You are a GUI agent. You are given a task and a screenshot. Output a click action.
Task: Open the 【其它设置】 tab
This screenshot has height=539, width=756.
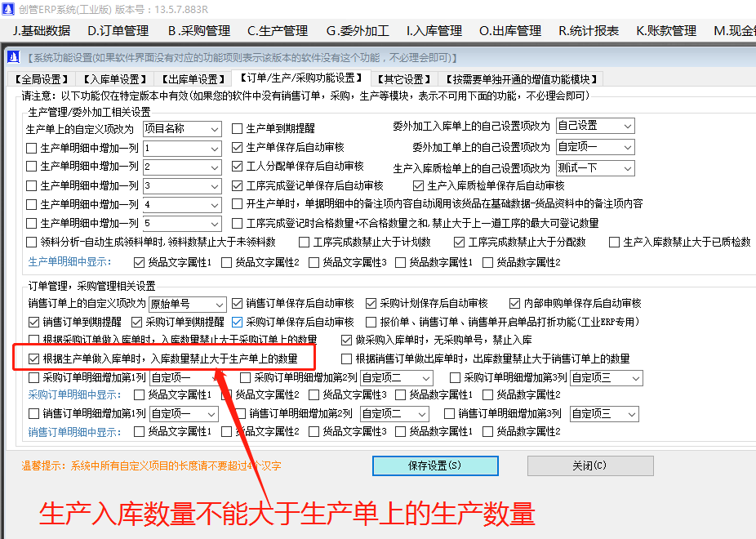406,79
